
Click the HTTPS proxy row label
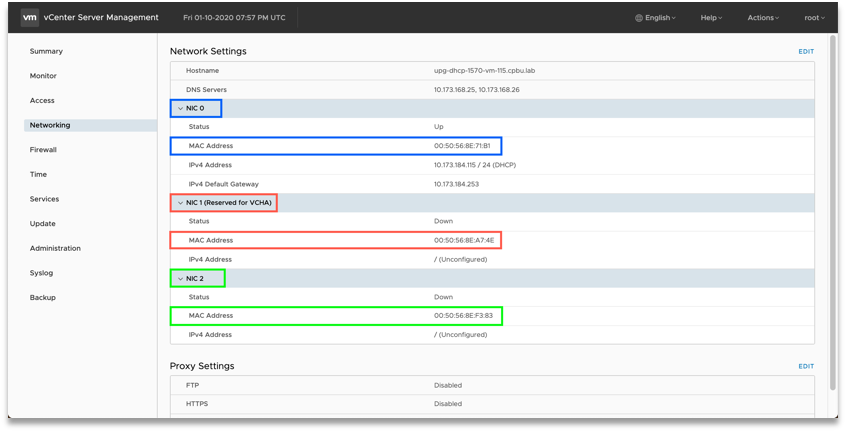pos(197,403)
